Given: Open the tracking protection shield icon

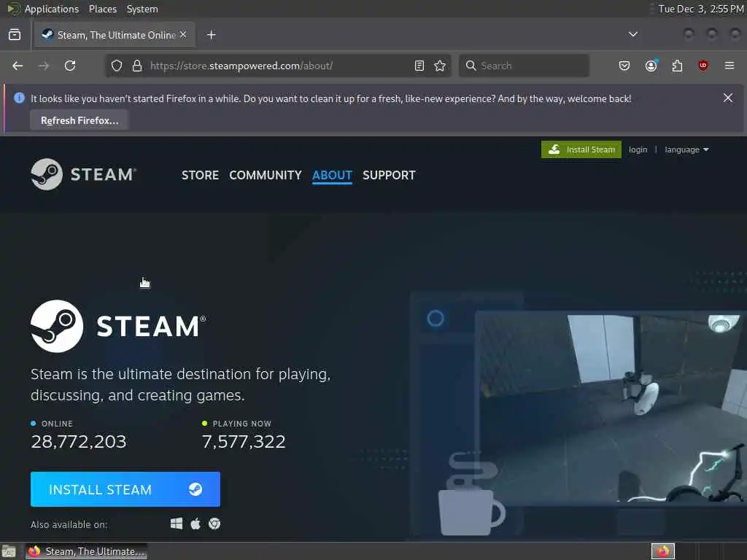Looking at the screenshot, I should point(117,66).
